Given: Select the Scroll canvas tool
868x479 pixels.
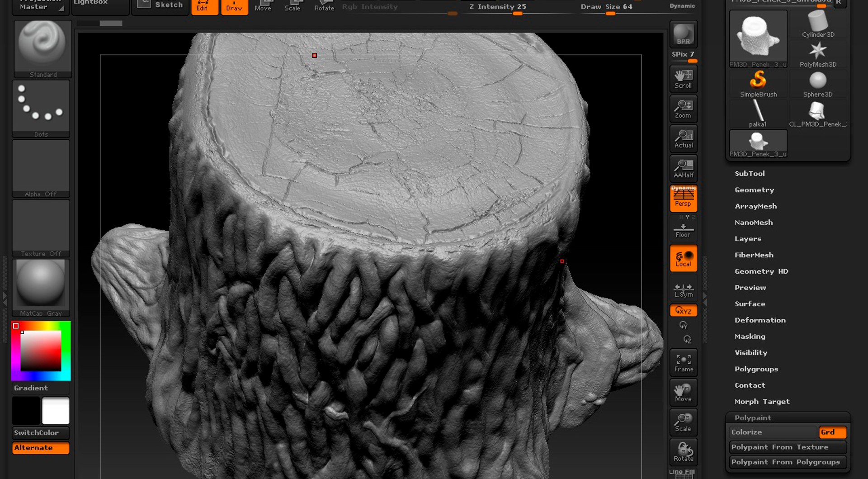Looking at the screenshot, I should coord(683,79).
